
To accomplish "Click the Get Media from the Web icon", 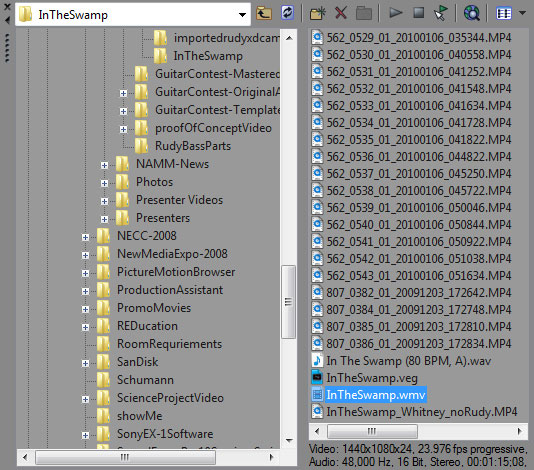I will pyautogui.click(x=472, y=13).
